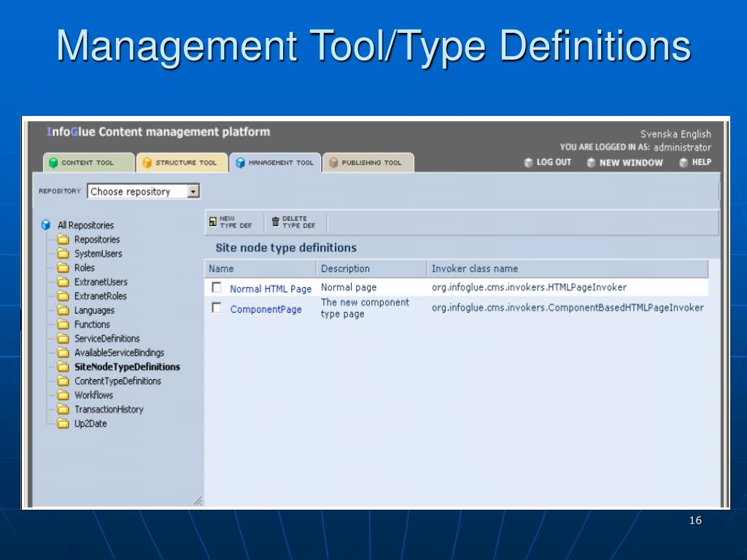The width and height of the screenshot is (747, 560).
Task: Click the All Repositories blue cube icon
Action: 46,225
